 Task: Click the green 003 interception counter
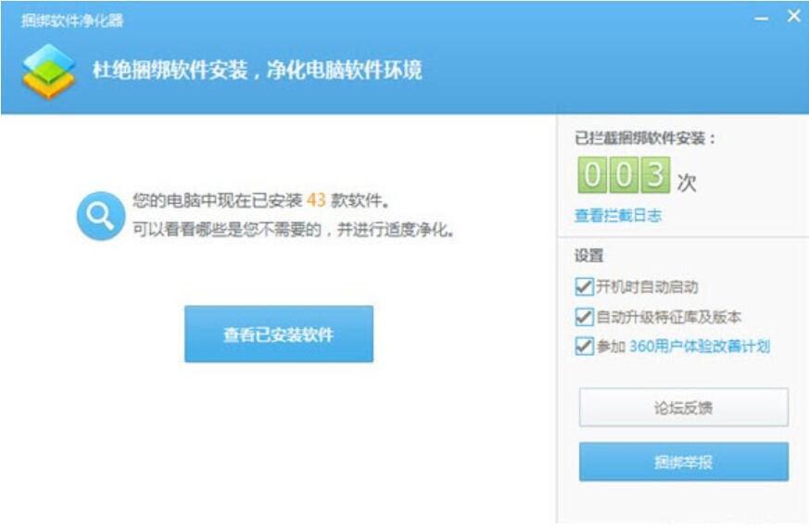[x=624, y=175]
